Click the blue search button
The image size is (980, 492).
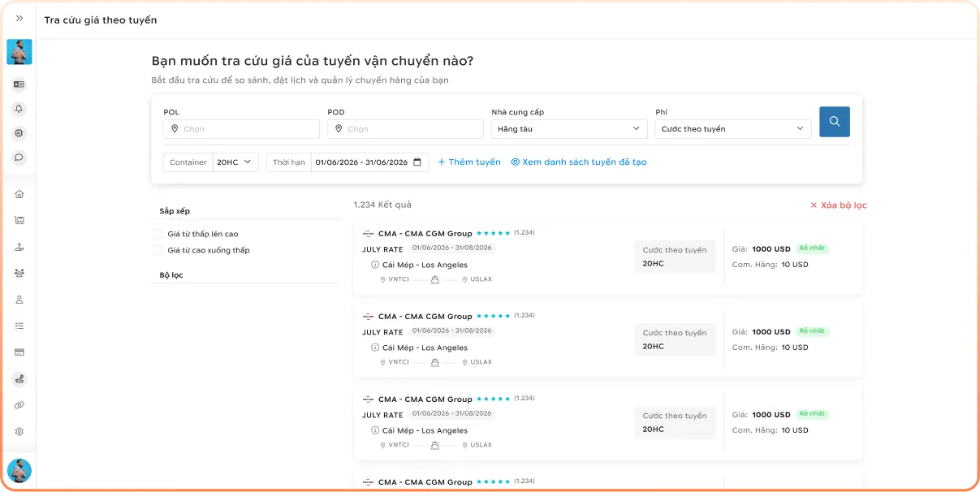click(835, 122)
